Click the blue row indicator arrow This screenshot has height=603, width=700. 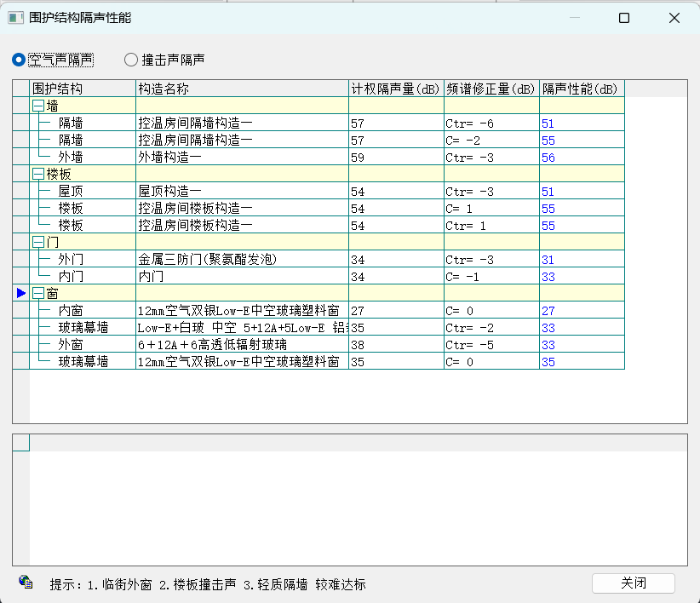[21, 293]
